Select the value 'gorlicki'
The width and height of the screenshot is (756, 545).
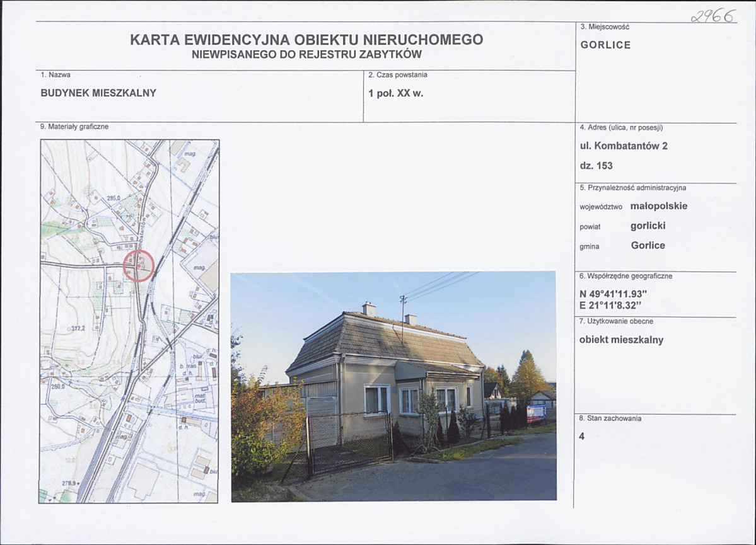(648, 226)
